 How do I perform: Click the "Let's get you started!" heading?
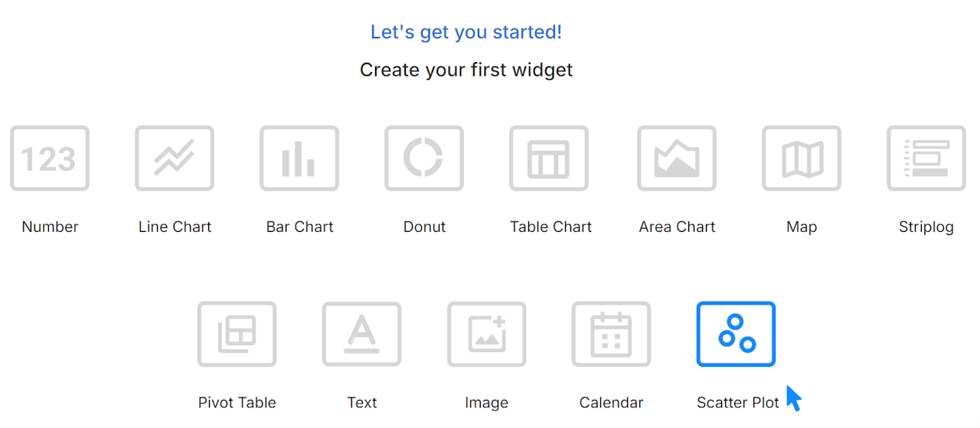point(466,32)
